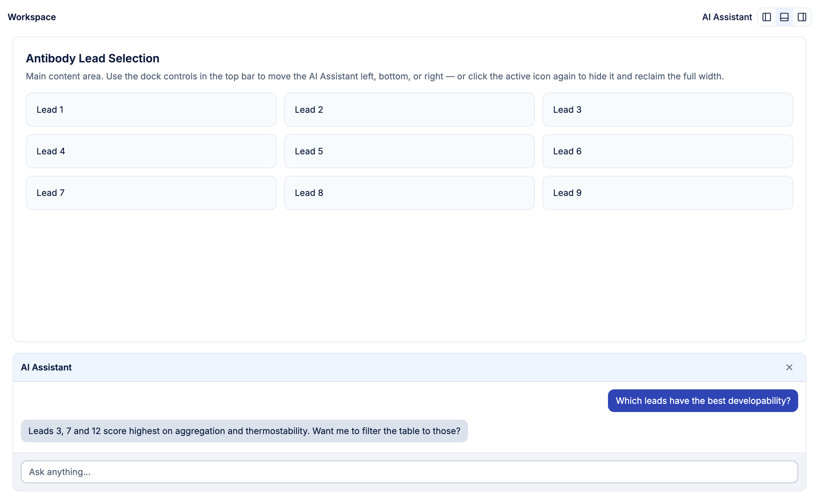Click the assistant reply about Leads 3, 7 and 12
The image size is (819, 504).
[x=244, y=431]
